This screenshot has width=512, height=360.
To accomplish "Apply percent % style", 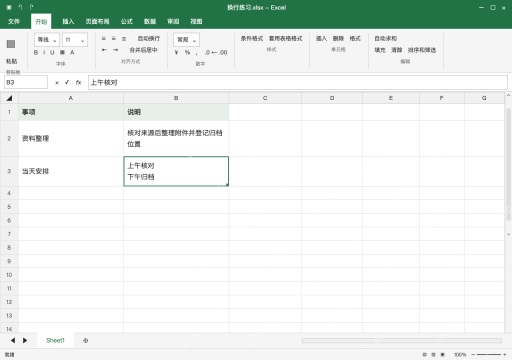I will [187, 52].
